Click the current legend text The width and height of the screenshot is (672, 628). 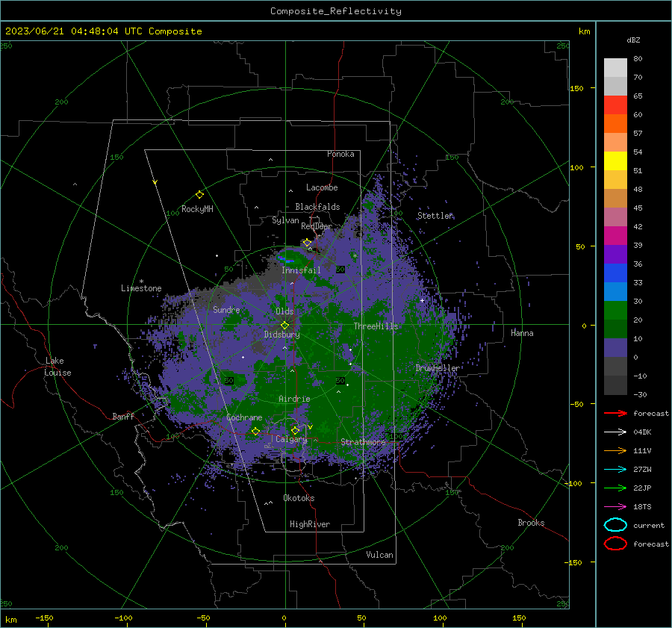coord(649,526)
